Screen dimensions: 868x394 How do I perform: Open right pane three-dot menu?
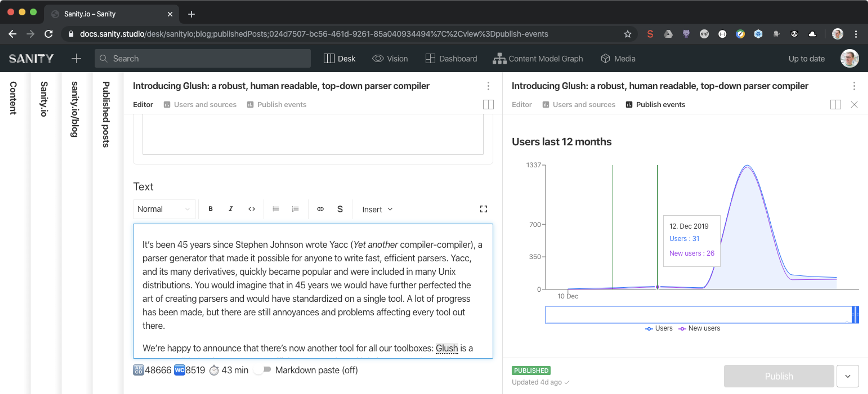coord(854,86)
